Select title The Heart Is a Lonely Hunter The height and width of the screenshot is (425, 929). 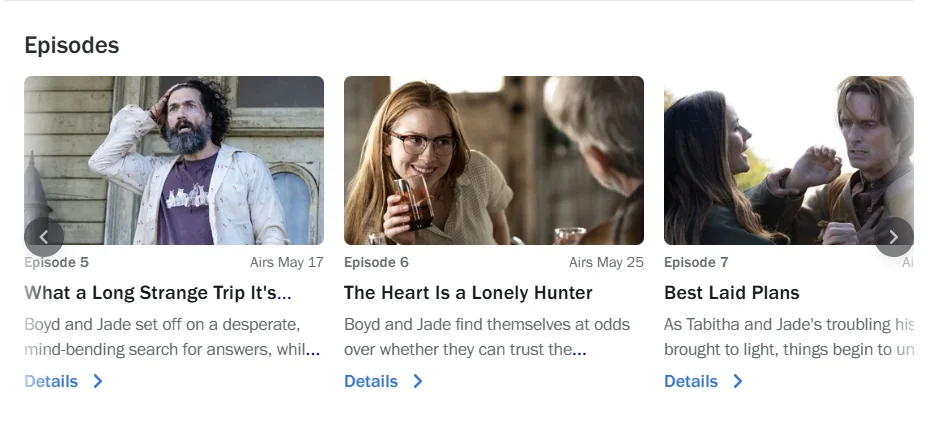tap(468, 293)
